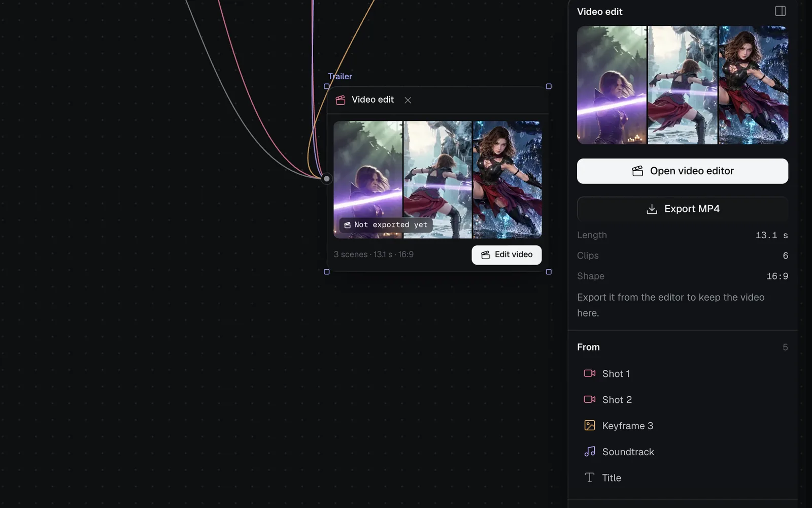This screenshot has height=508, width=812.
Task: Click the Video edit side panel title
Action: (x=599, y=12)
